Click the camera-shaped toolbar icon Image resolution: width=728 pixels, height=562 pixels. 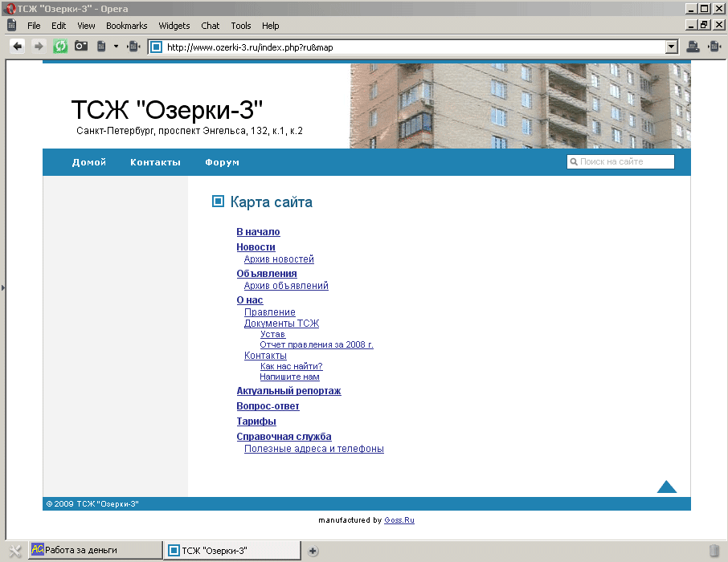pyautogui.click(x=81, y=46)
